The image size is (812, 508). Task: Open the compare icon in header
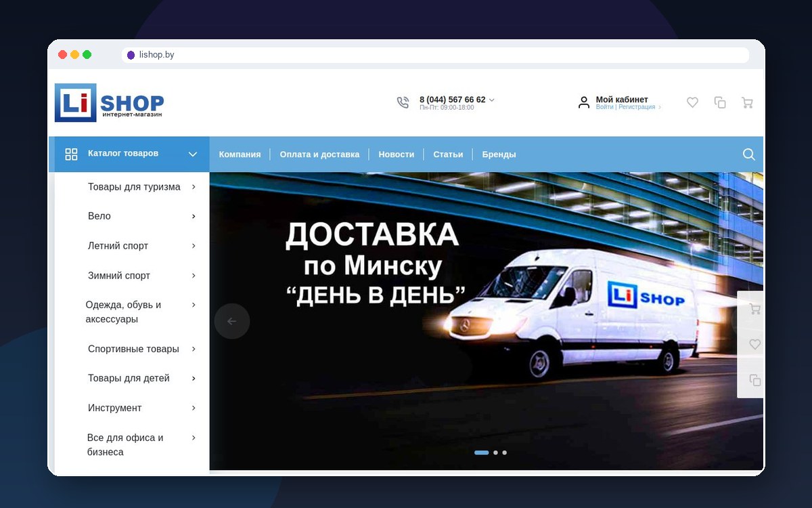tap(720, 102)
